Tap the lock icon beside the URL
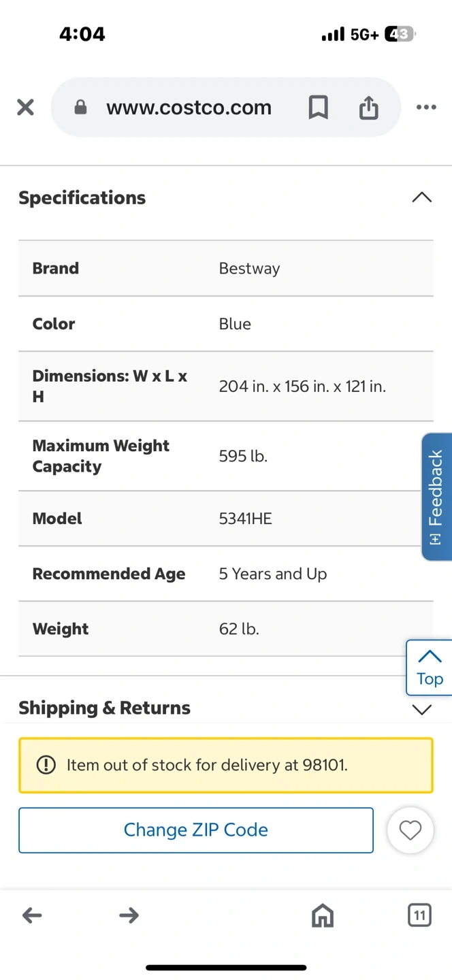452x980 pixels. pyautogui.click(x=80, y=108)
